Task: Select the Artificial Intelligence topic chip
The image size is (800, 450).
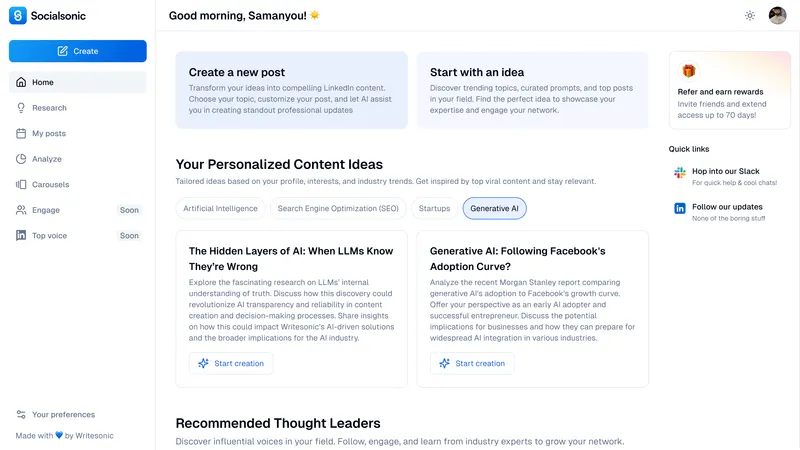Action: tap(220, 208)
